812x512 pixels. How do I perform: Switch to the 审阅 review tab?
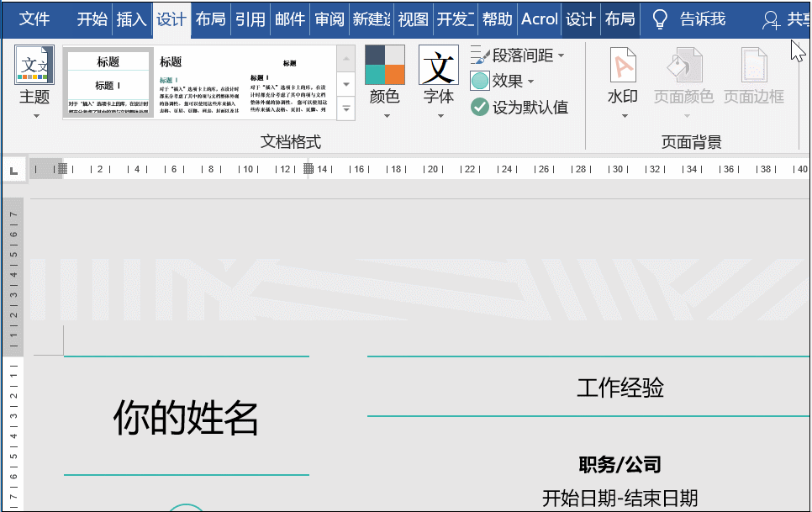[330, 19]
